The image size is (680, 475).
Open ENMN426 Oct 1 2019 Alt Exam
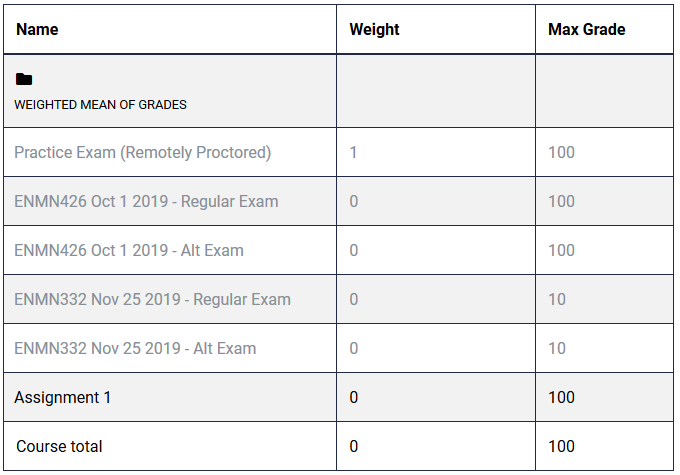[x=129, y=250]
